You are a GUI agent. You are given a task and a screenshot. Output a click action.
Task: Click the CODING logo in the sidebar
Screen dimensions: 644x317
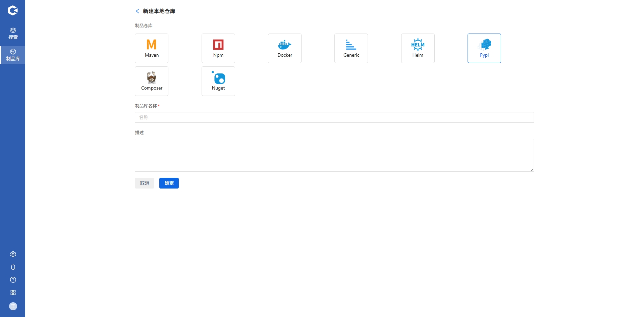pos(12,10)
